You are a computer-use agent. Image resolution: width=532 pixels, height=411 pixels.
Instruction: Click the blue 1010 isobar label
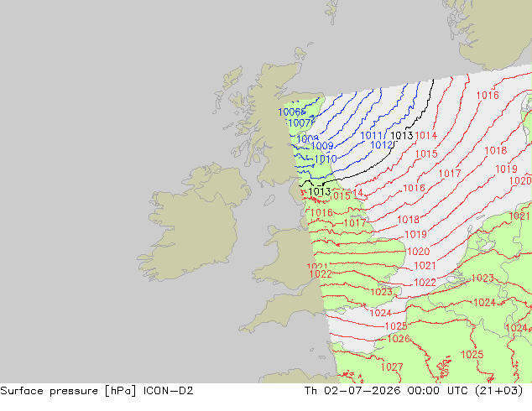pyautogui.click(x=326, y=159)
